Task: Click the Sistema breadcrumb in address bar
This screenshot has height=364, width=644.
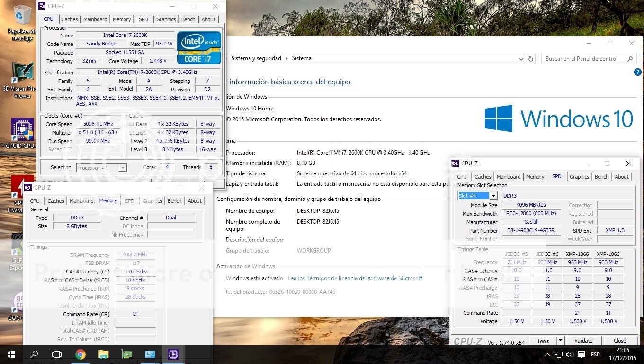Action: (x=302, y=58)
